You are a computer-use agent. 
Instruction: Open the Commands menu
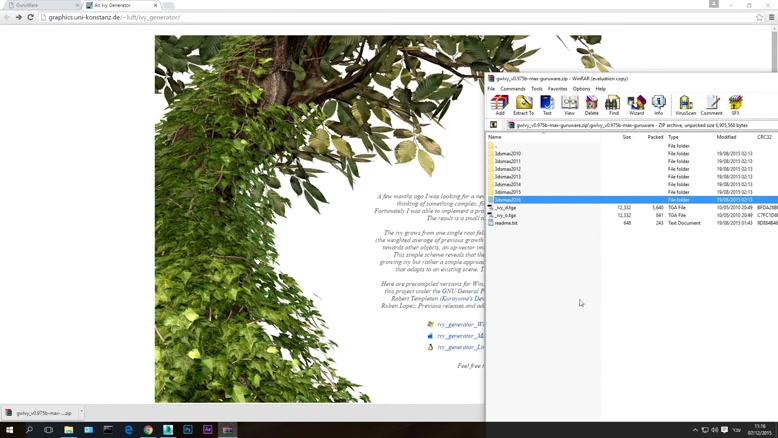pos(513,89)
